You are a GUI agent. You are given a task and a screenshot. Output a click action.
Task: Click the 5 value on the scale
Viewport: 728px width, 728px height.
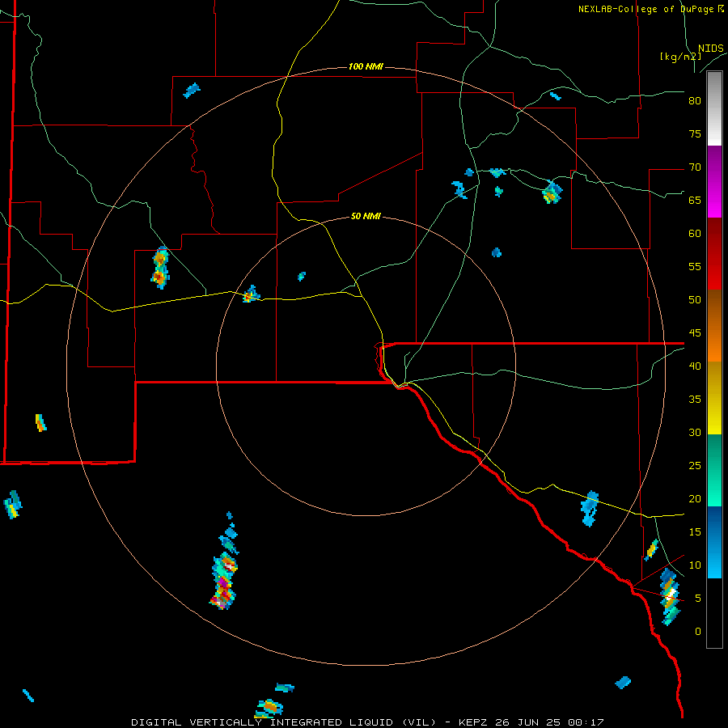pos(698,598)
